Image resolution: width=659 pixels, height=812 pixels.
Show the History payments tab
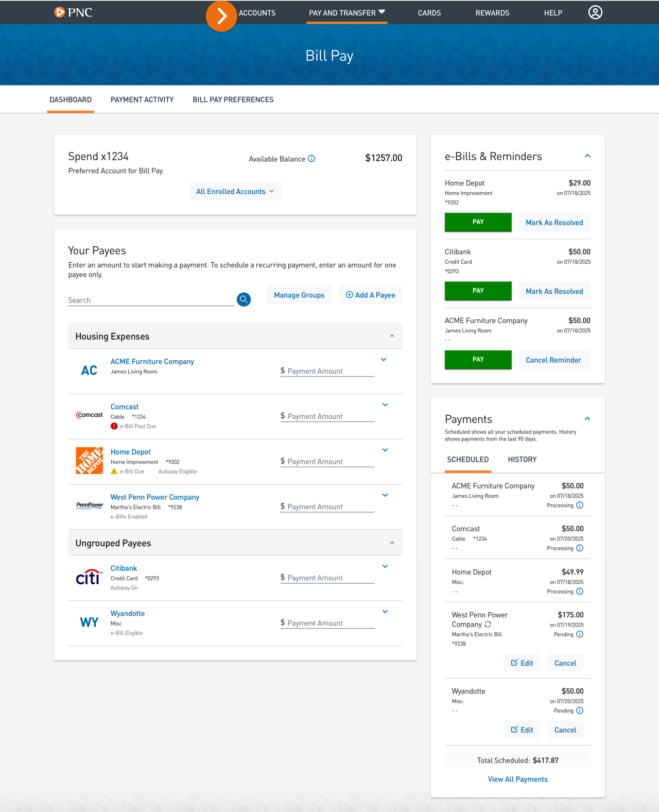click(x=522, y=460)
